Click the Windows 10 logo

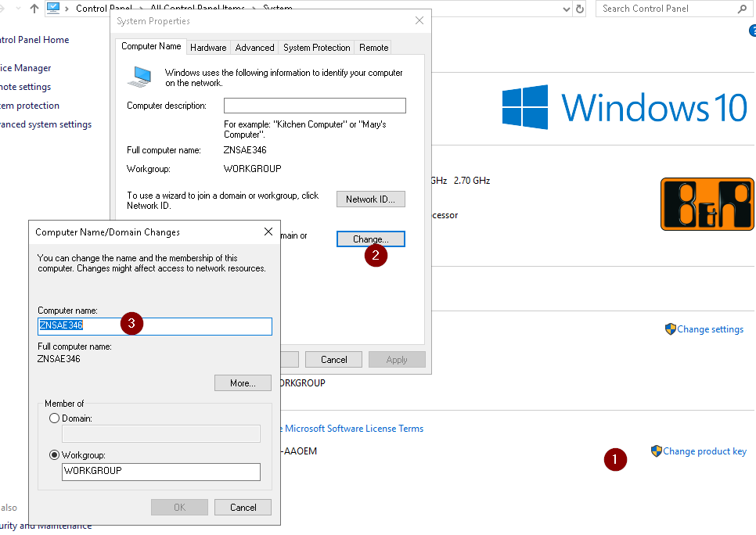625,107
